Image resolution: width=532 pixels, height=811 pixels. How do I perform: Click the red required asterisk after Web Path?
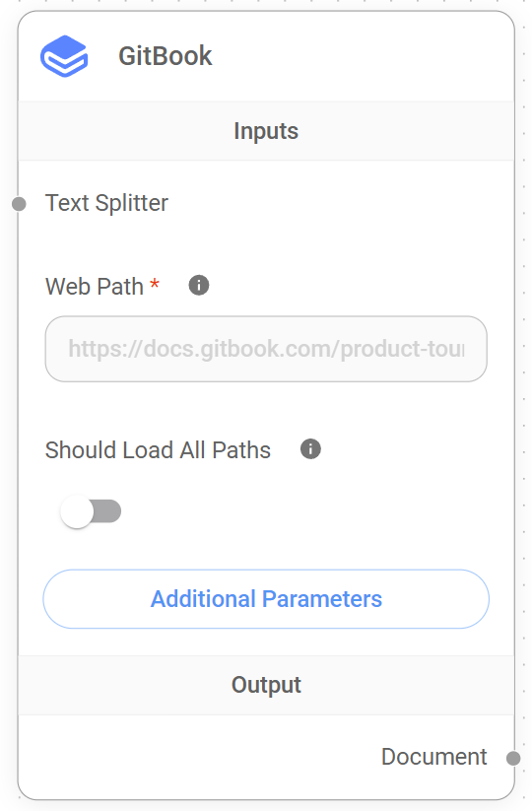[154, 284]
